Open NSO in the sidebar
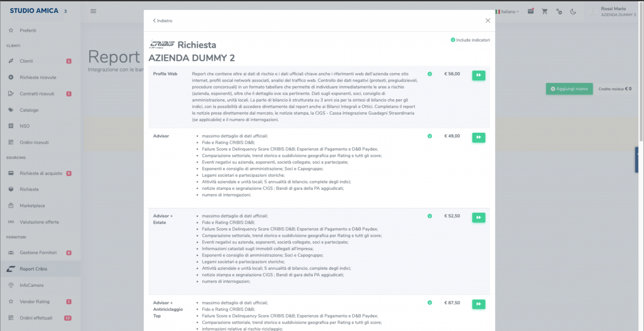The height and width of the screenshot is (331, 644). pyautogui.click(x=40, y=126)
